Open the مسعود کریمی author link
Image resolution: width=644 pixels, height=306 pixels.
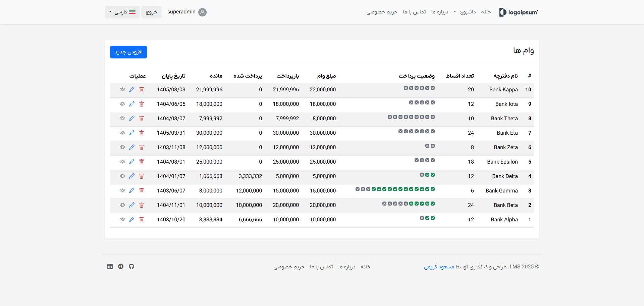coord(439,267)
